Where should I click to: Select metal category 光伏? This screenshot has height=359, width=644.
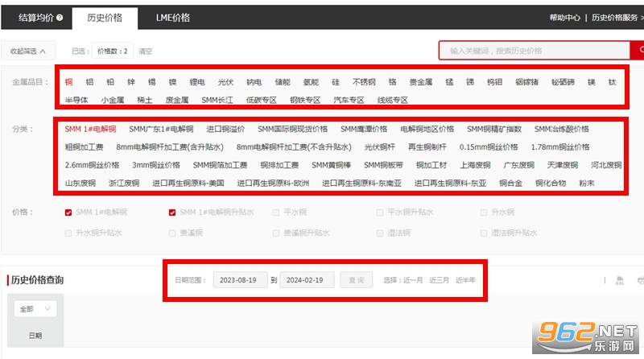225,82
